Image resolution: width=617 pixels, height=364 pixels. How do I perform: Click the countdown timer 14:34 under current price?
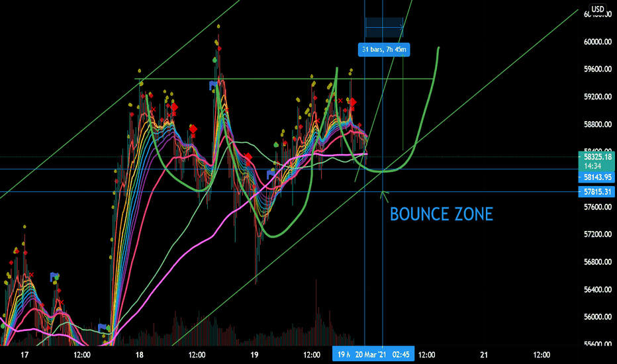point(593,166)
